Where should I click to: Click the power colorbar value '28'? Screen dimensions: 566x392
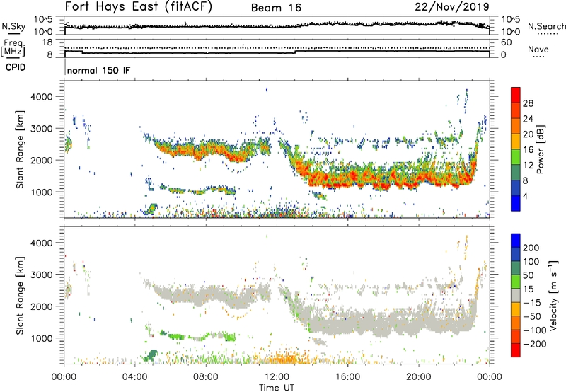point(528,103)
